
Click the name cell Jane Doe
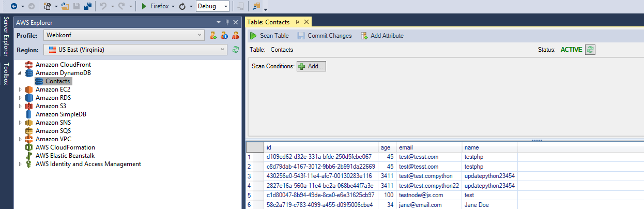point(489,205)
